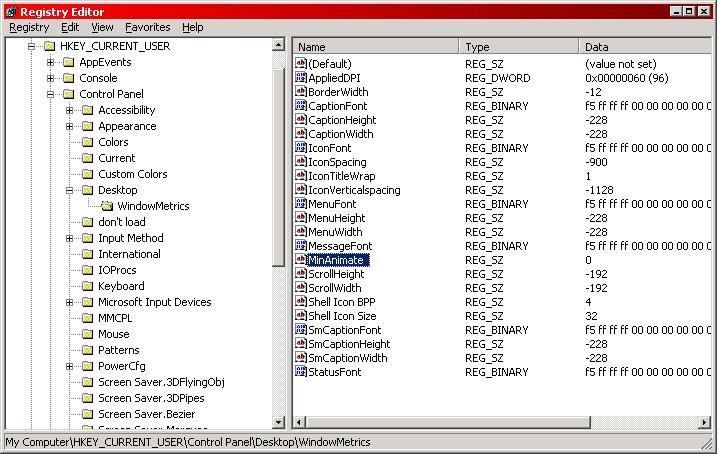Select the IconSpacing value name
This screenshot has height=454, width=717.
click(x=337, y=162)
